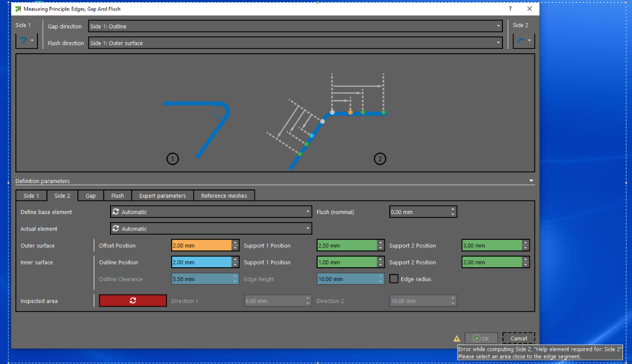Click circled number 1 in diagram
The image size is (632, 364).
click(172, 158)
